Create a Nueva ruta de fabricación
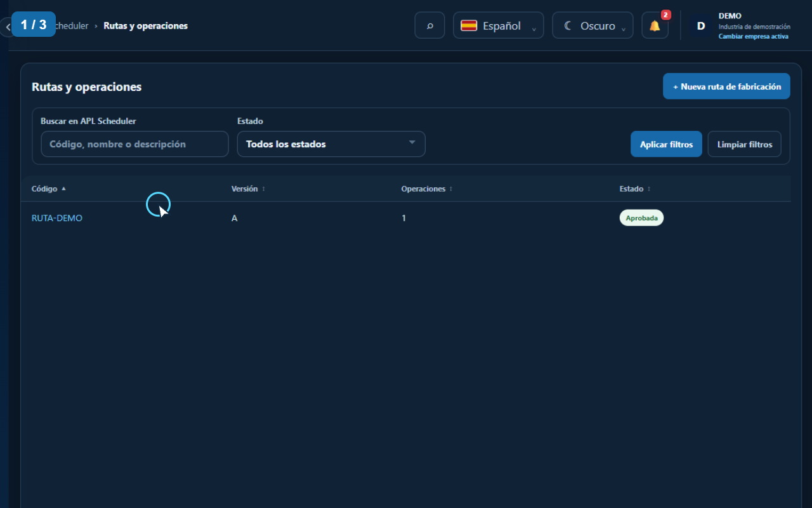The image size is (812, 508). (726, 86)
